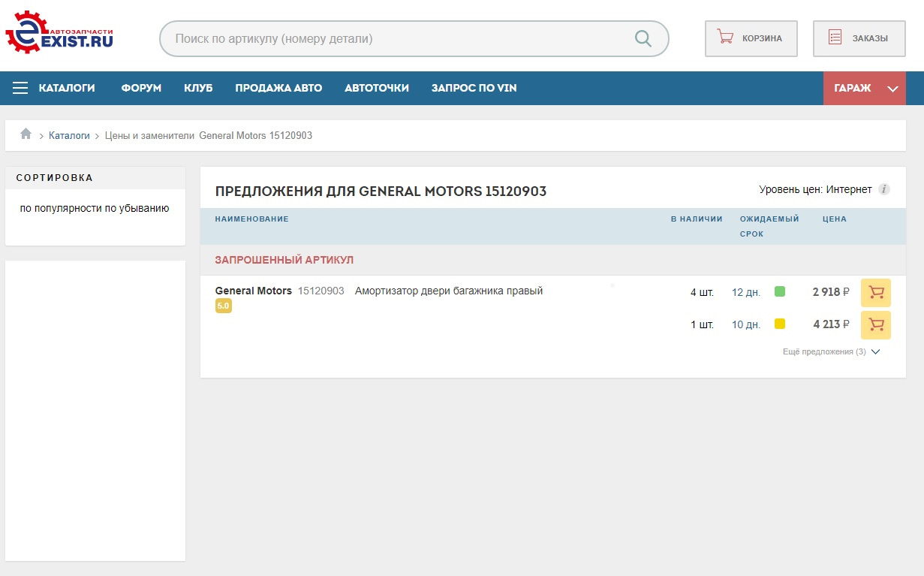Click the 12 дн. delivery term

click(746, 292)
